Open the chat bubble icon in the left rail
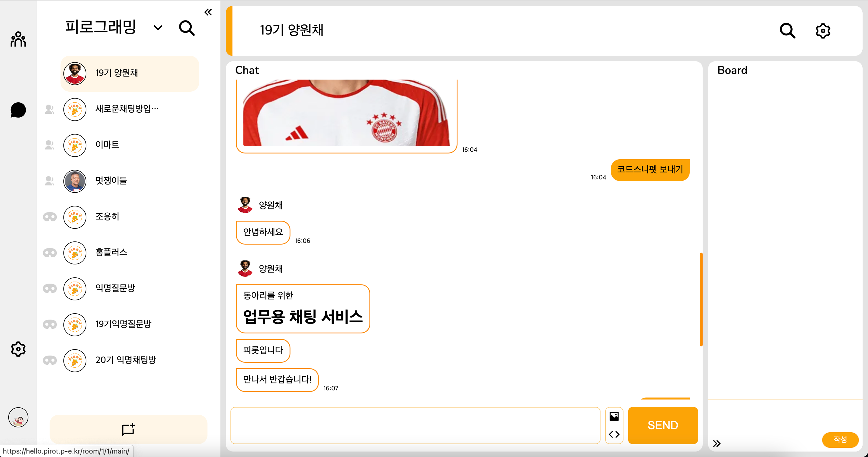The width and height of the screenshot is (868, 457). click(18, 110)
